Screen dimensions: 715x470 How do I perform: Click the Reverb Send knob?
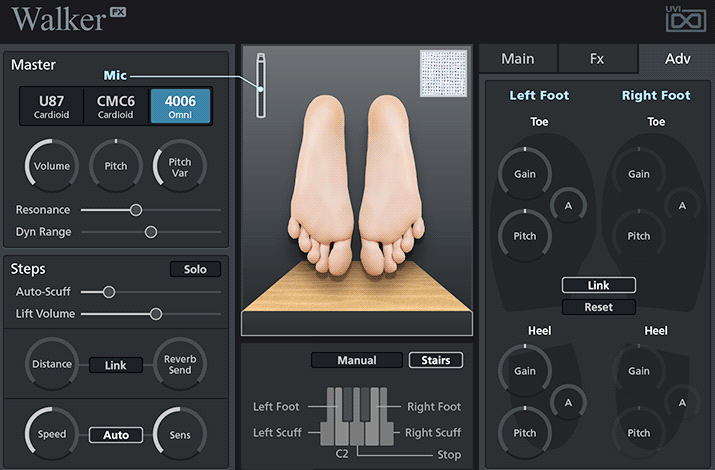180,365
